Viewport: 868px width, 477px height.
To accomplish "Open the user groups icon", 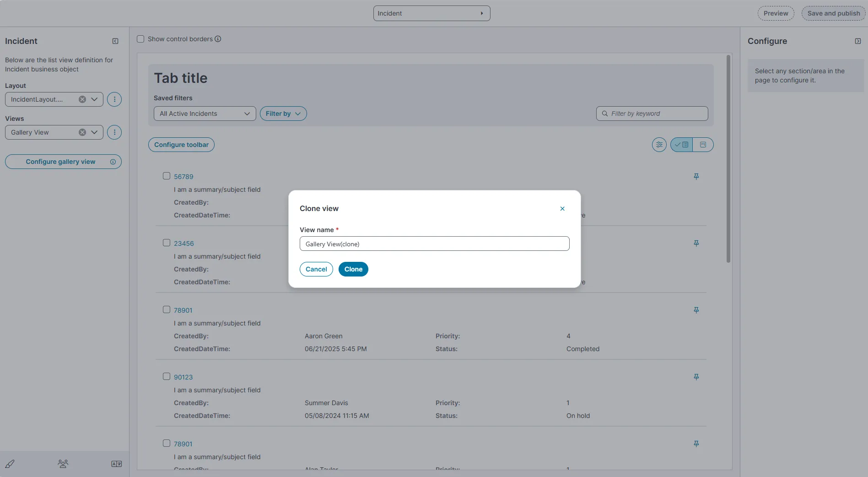I will (63, 464).
